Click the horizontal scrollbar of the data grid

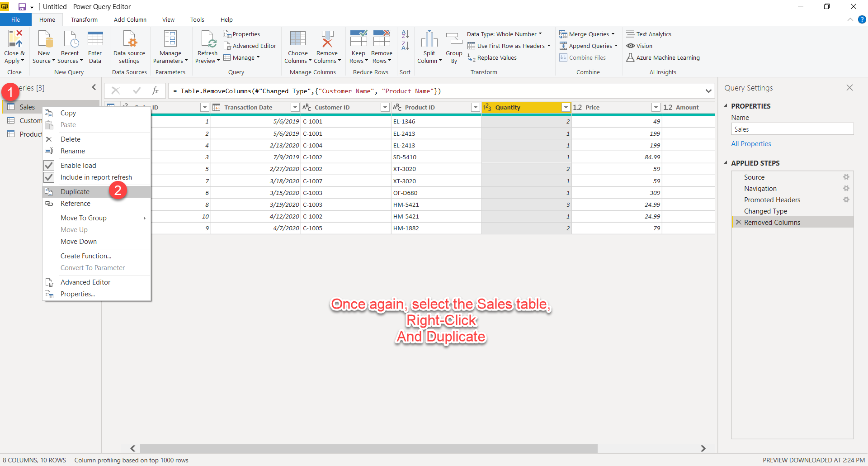click(368, 448)
